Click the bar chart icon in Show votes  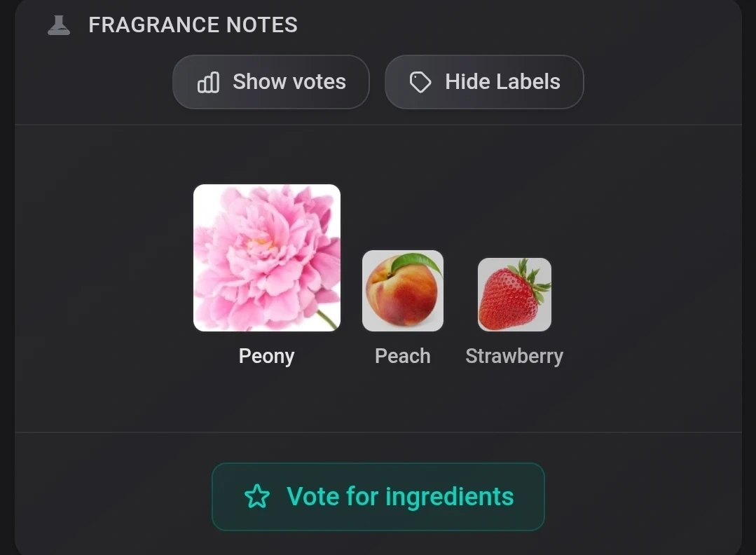coord(208,82)
